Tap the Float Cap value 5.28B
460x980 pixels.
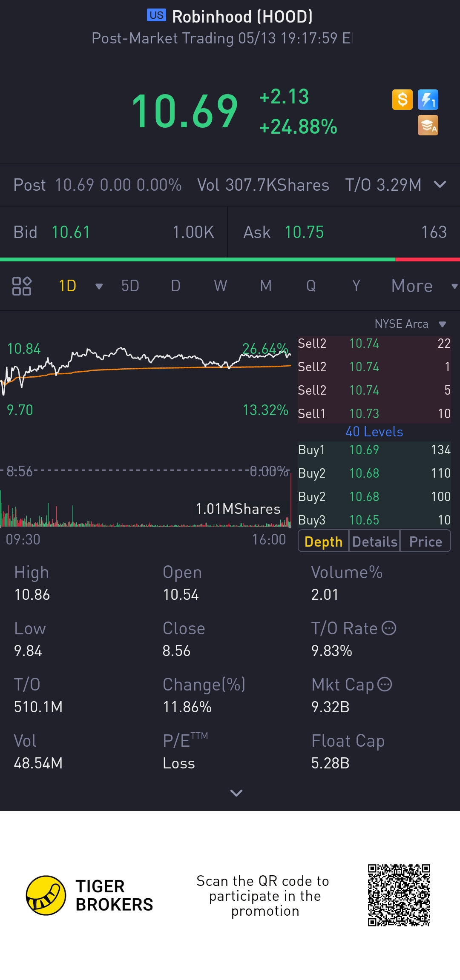330,763
